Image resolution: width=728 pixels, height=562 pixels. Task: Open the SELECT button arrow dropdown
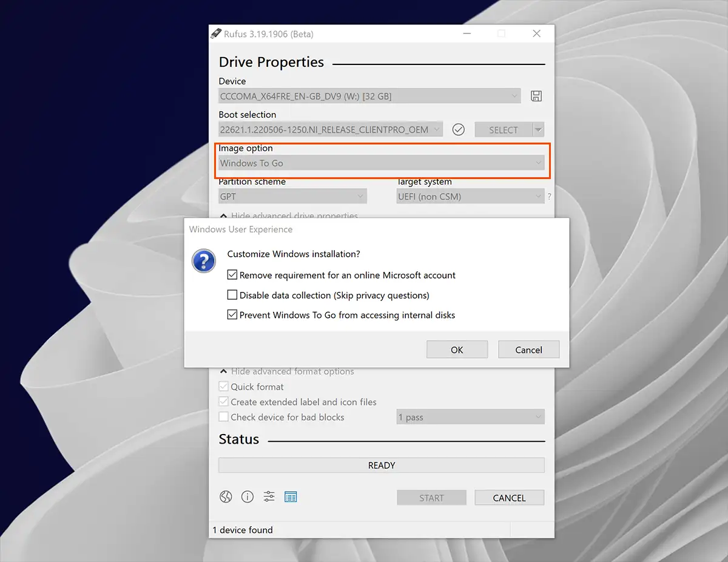click(x=538, y=129)
